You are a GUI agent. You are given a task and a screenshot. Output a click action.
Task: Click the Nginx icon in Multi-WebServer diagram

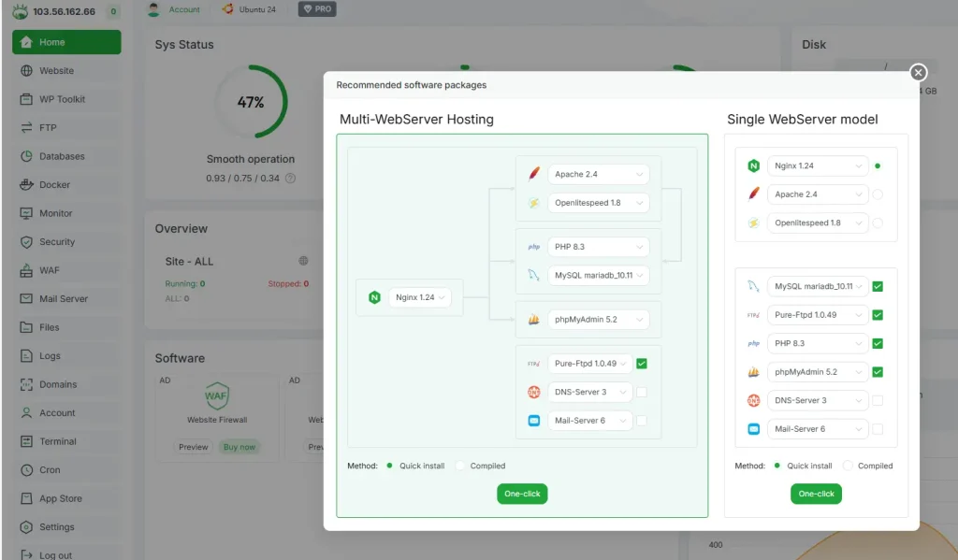tap(374, 297)
